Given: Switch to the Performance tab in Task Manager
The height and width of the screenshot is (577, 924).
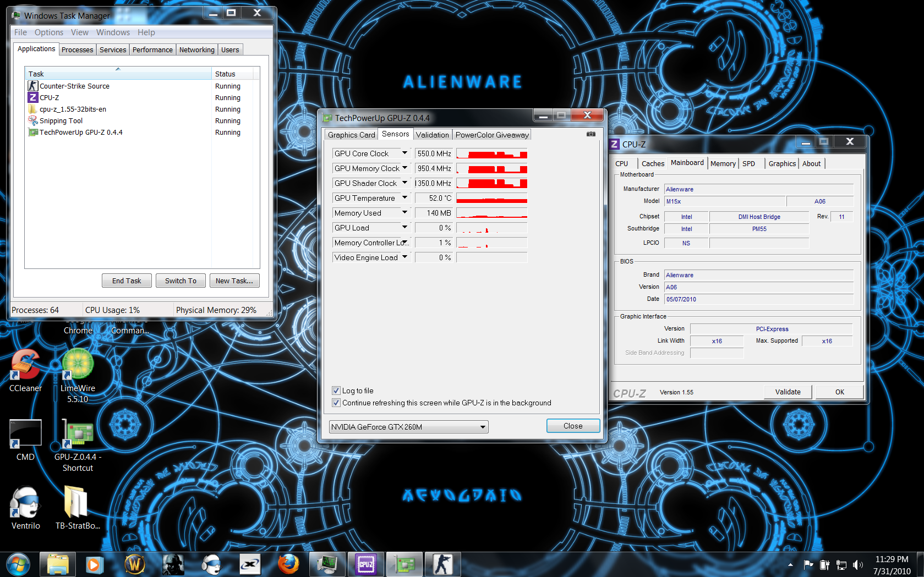Looking at the screenshot, I should [x=152, y=50].
